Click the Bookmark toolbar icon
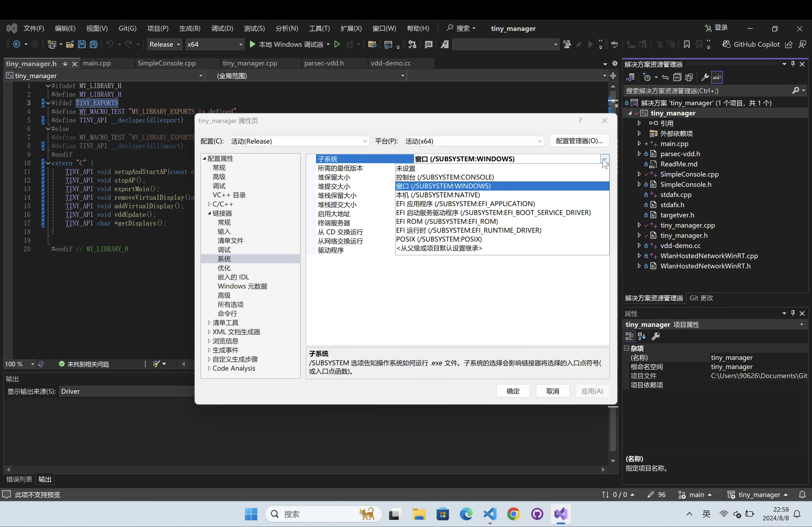Image resolution: width=812 pixels, height=527 pixels. click(x=686, y=44)
